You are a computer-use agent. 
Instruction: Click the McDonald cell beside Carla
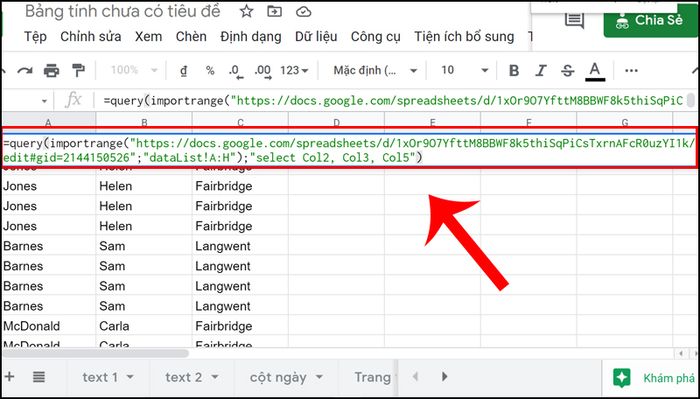48,326
